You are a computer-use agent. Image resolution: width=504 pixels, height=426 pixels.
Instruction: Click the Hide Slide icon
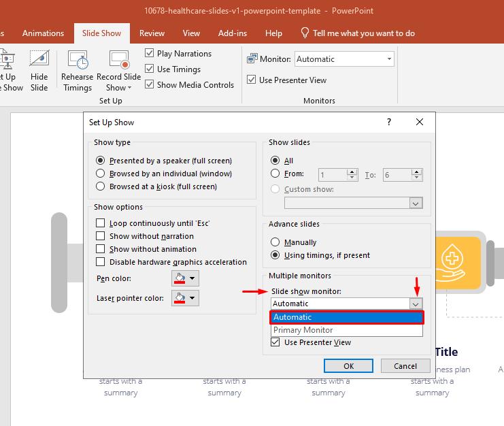[39, 59]
